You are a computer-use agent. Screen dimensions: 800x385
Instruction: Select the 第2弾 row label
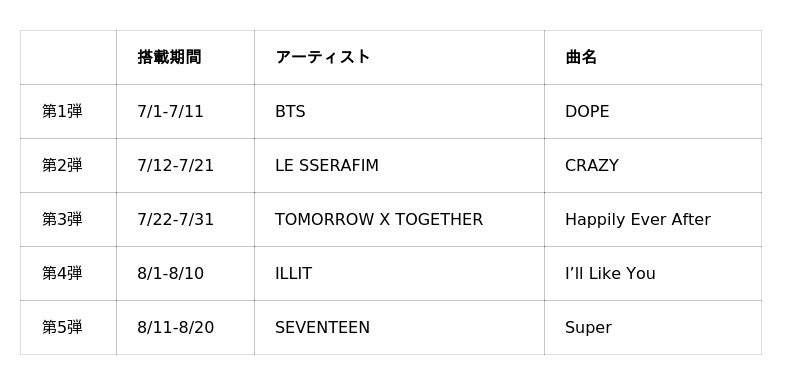coord(62,165)
